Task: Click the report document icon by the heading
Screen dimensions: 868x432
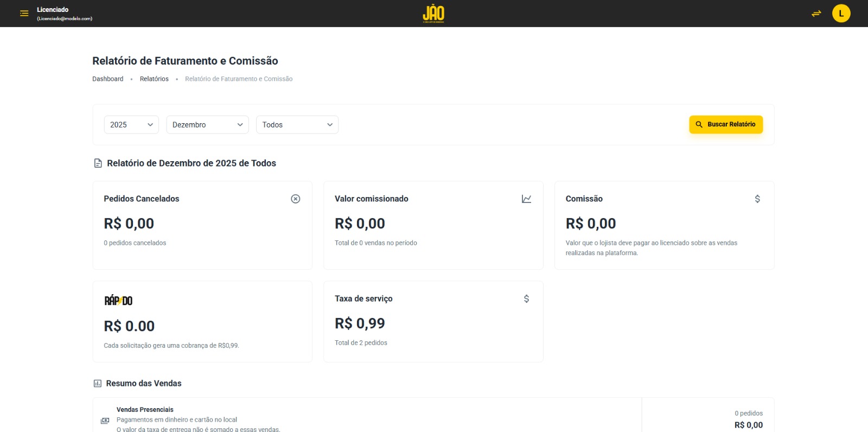Action: pos(98,163)
